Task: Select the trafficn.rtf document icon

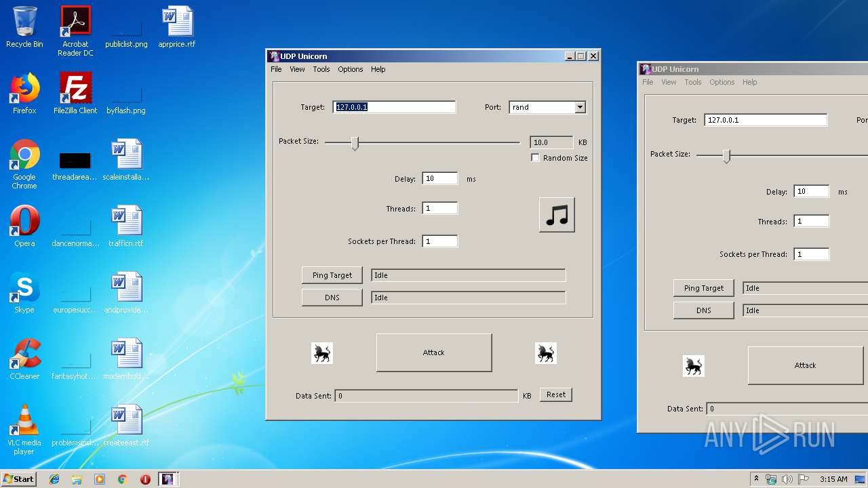Action: pos(126,227)
